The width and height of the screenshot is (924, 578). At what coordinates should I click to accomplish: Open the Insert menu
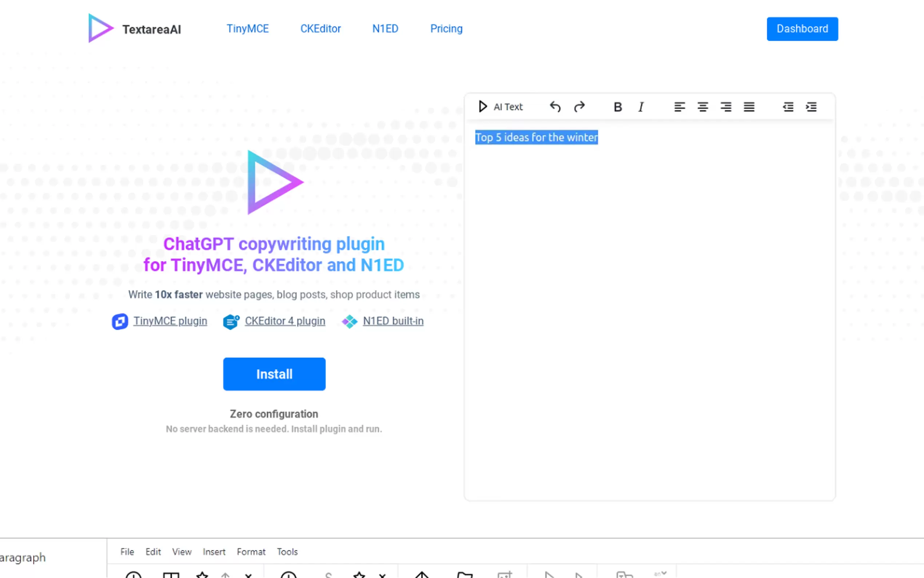click(214, 552)
